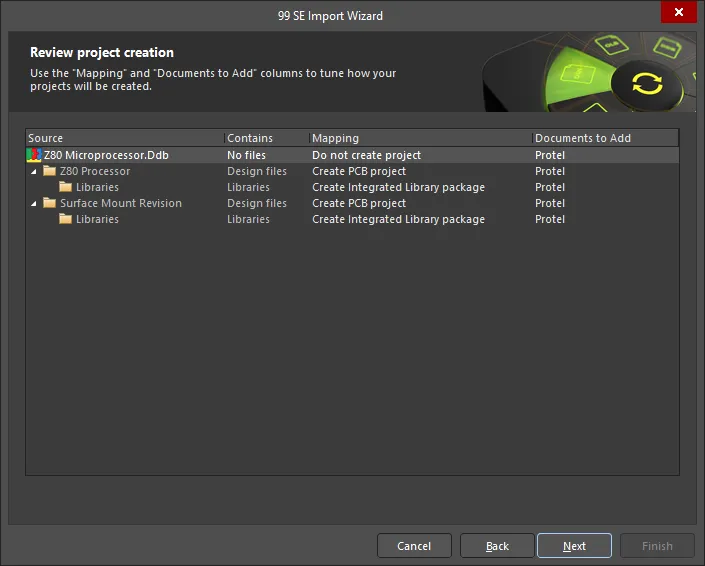
Task: Select the Z80 Processor folder name
Action: coord(95,171)
